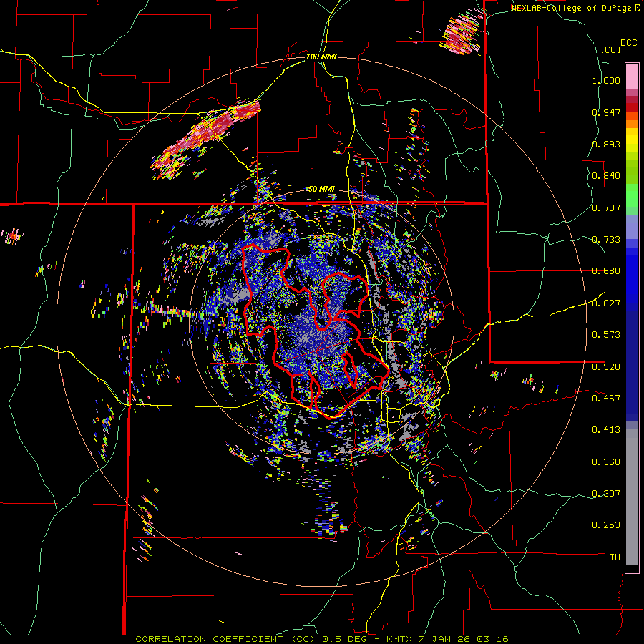
Task: Pick the gray segment of the color bar
Action: click(632, 497)
